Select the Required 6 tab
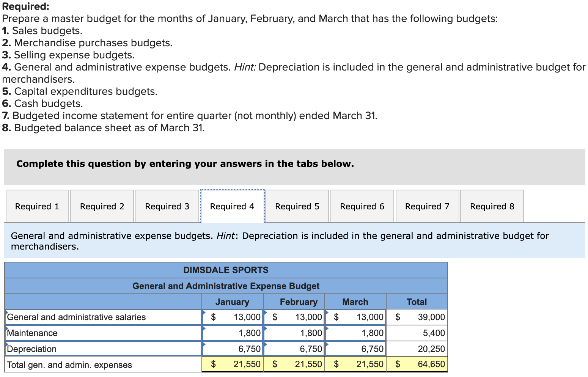Screen dimensions: 588x377 tap(362, 206)
